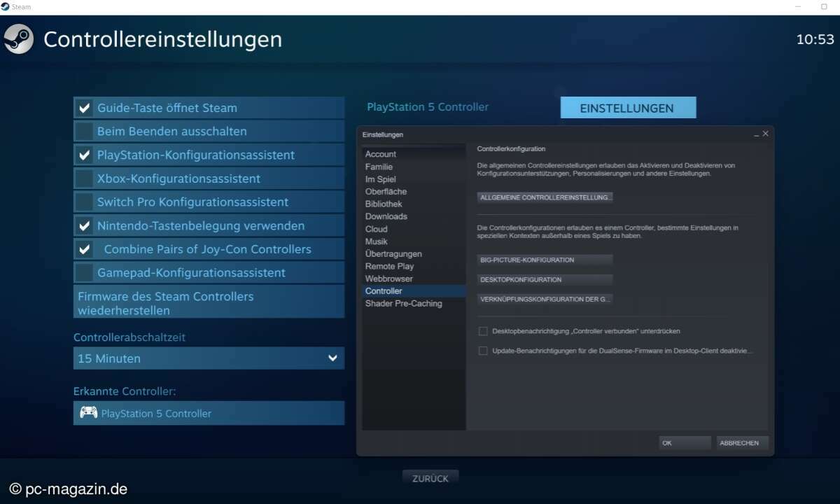Open Im Spiel settings category
840x504 pixels.
point(414,179)
